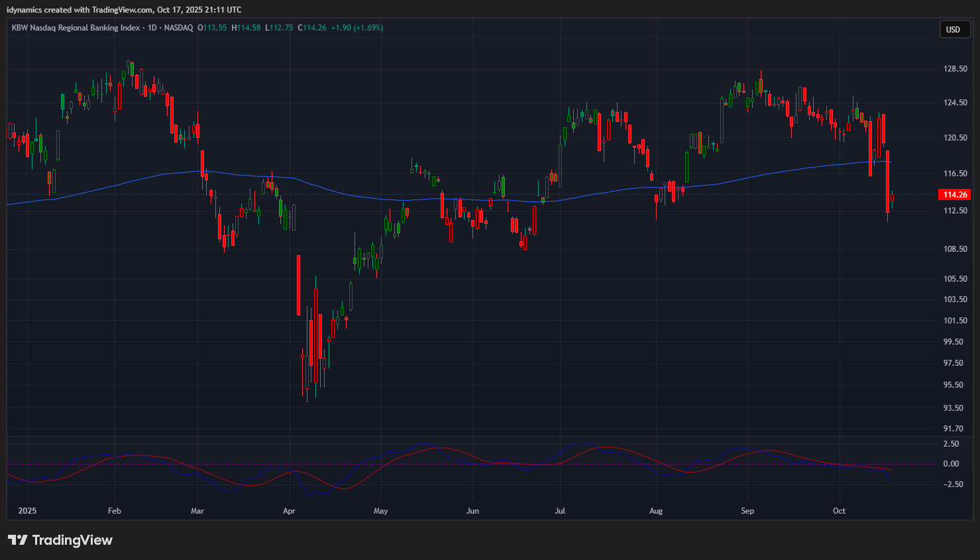
Task: Click the Oct label on time axis
Action: pyautogui.click(x=839, y=511)
